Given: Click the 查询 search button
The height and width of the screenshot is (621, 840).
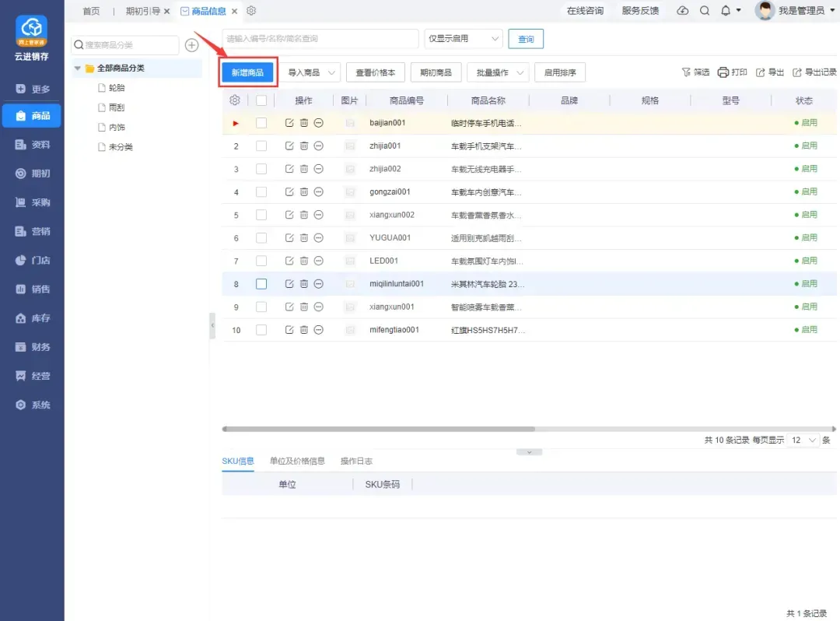Looking at the screenshot, I should (x=526, y=39).
